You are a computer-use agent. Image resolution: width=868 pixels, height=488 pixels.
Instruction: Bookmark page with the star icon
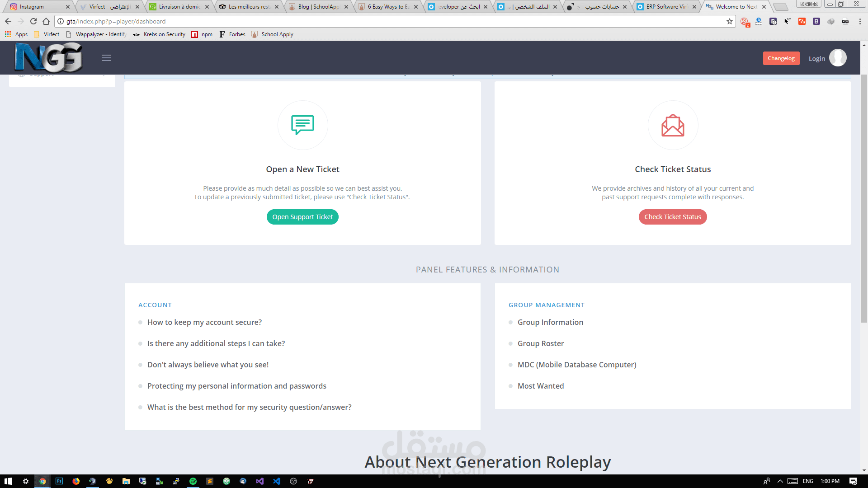pos(730,21)
